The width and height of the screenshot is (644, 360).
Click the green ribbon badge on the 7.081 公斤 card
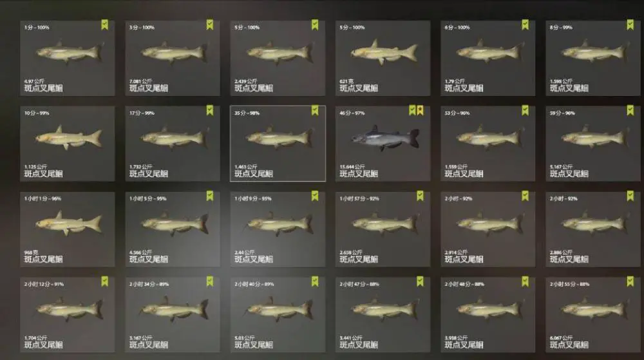(210, 24)
